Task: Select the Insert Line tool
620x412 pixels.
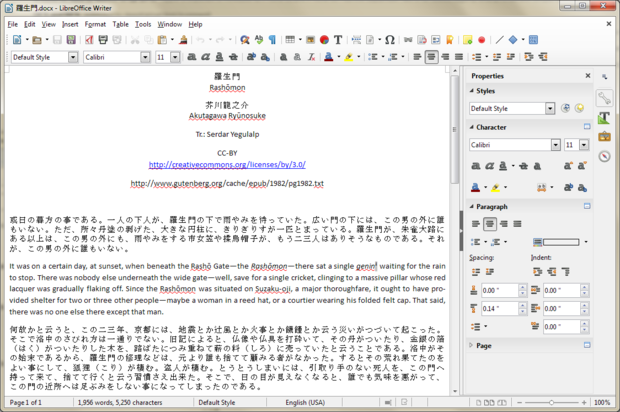Action: pyautogui.click(x=499, y=40)
